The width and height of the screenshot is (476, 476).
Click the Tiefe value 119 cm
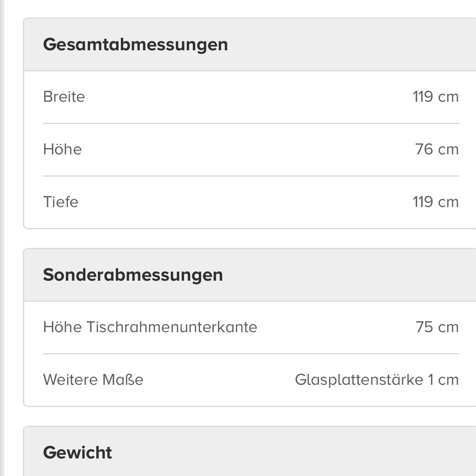[x=435, y=202]
